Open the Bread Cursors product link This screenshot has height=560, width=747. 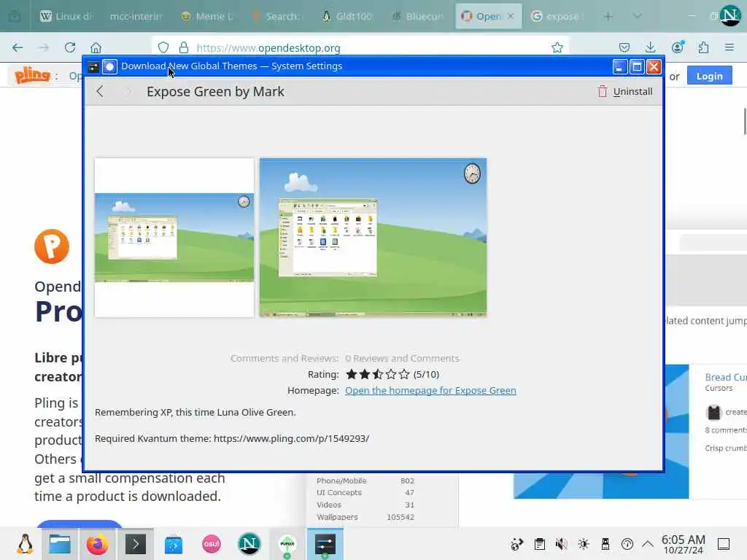726,377
